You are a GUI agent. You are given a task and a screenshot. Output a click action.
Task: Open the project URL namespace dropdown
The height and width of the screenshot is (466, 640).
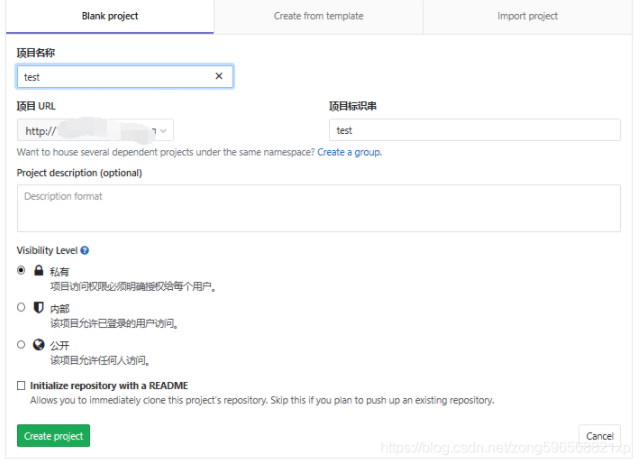point(95,131)
